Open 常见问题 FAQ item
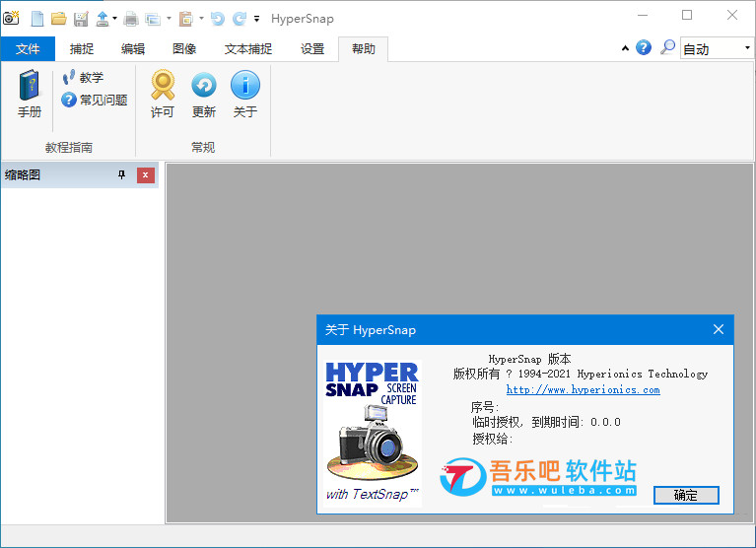 [95, 100]
